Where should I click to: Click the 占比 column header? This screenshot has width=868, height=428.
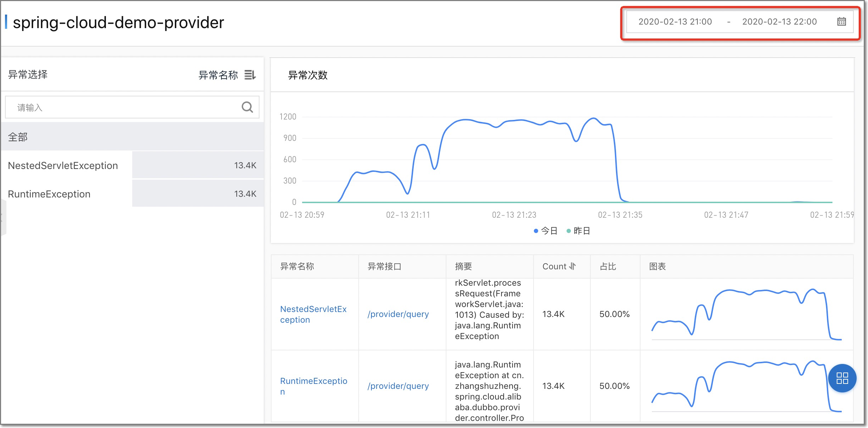607,266
